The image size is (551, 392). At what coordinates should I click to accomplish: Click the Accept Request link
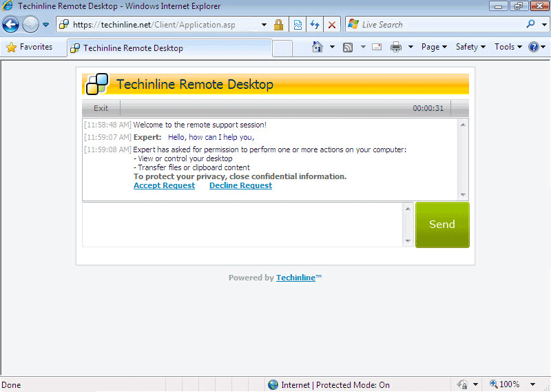tap(164, 185)
